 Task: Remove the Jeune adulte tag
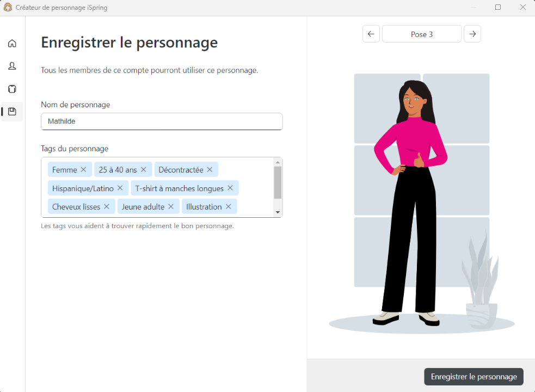coord(171,206)
